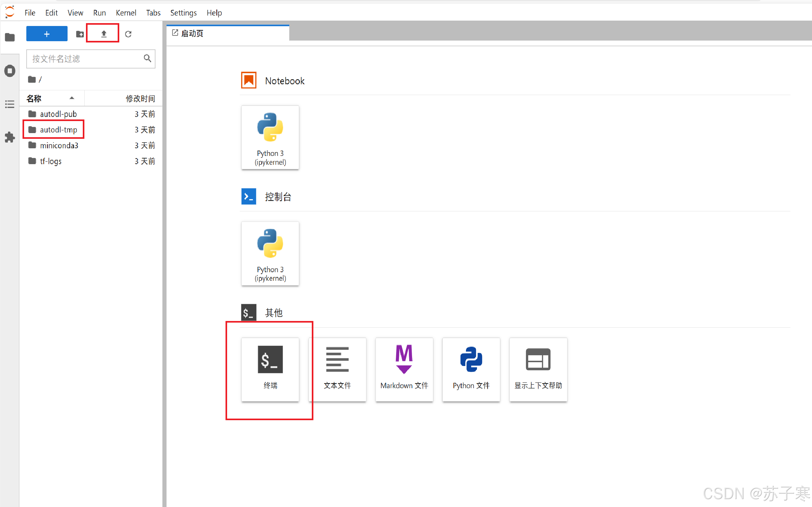812x507 pixels.
Task: Click the 按文件名过滤 filter field
Action: click(86, 59)
